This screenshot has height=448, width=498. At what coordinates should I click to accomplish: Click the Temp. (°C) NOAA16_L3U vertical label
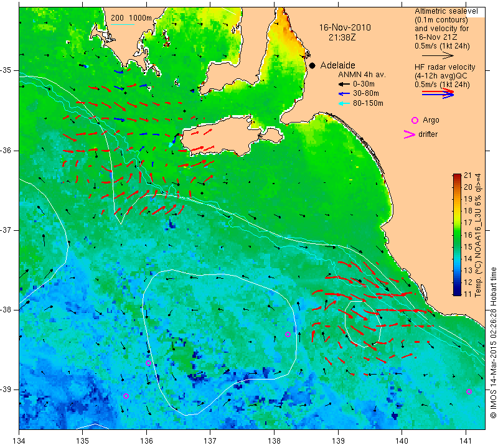coord(477,235)
